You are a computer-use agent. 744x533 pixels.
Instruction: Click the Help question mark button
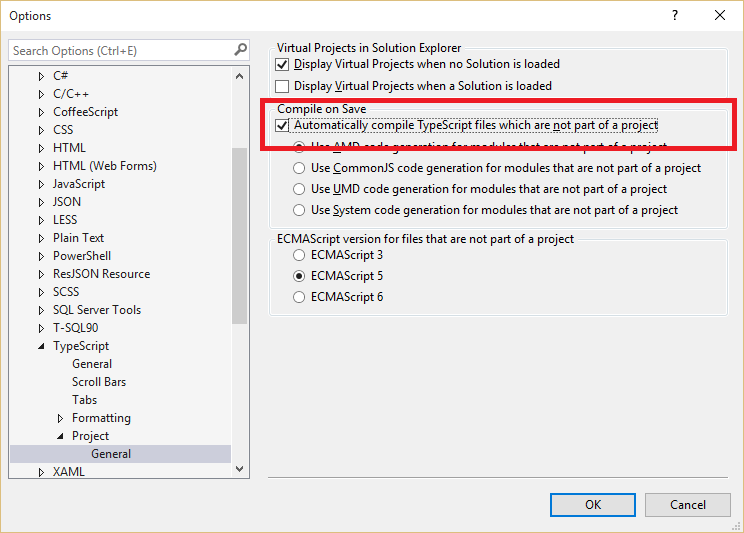(674, 15)
